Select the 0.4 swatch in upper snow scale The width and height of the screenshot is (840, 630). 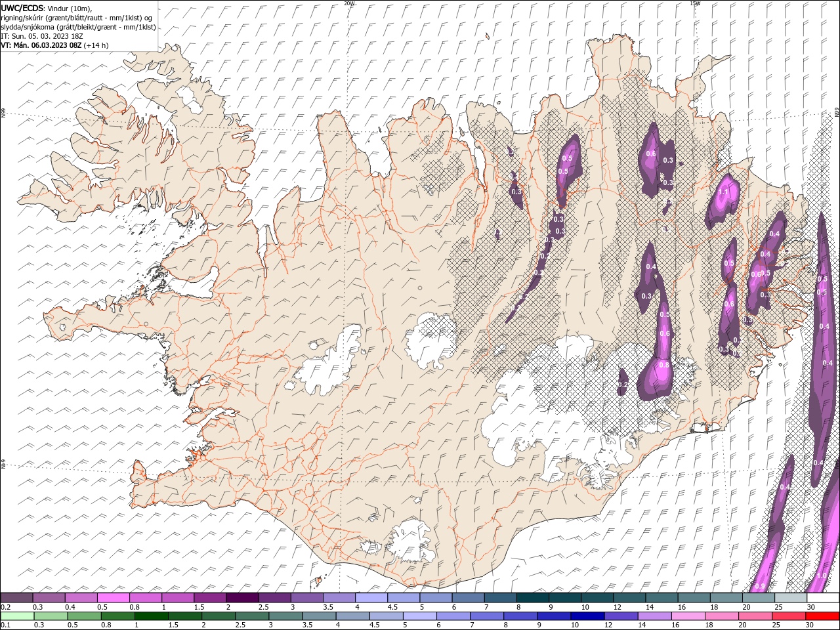(x=81, y=598)
